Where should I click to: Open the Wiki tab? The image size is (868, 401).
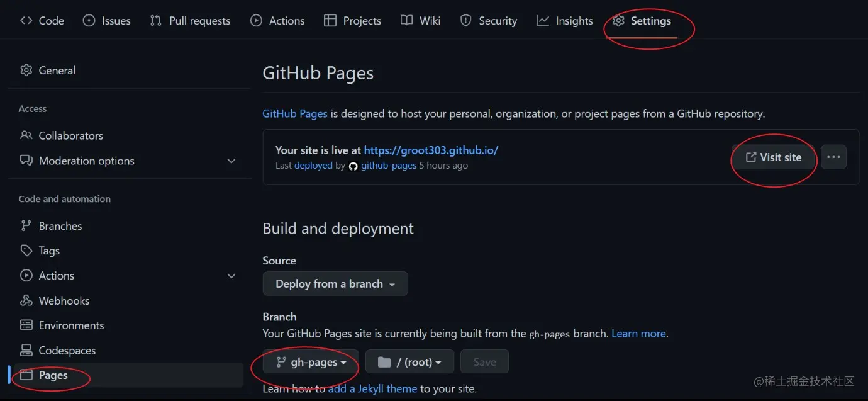420,21
